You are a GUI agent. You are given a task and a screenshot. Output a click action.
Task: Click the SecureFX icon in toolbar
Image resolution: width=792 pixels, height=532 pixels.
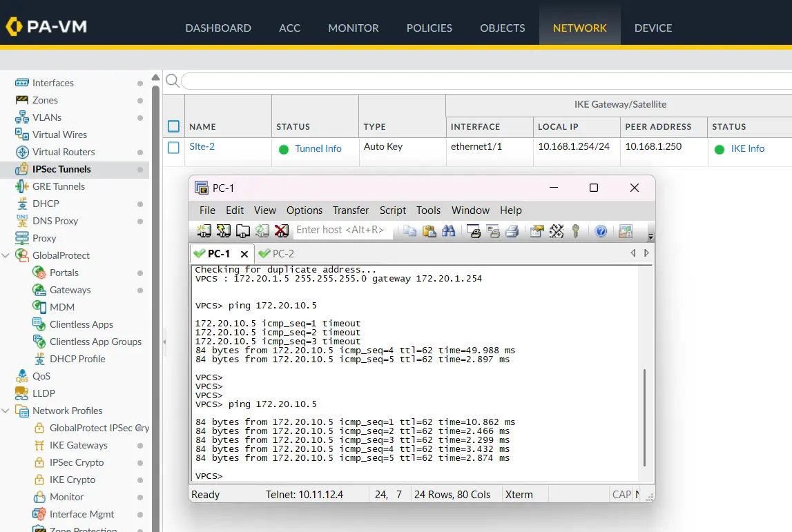[x=626, y=230]
